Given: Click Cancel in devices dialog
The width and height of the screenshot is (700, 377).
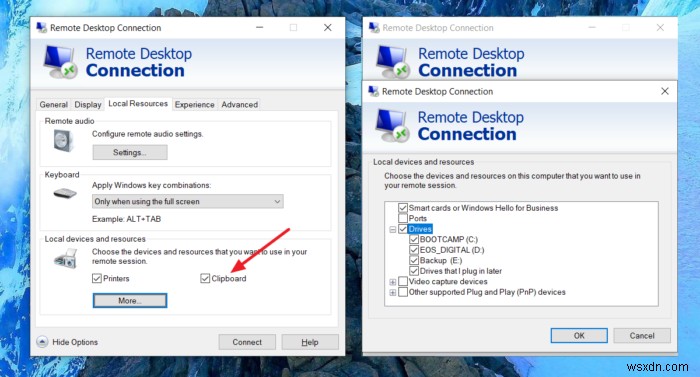Looking at the screenshot, I should click(x=642, y=335).
